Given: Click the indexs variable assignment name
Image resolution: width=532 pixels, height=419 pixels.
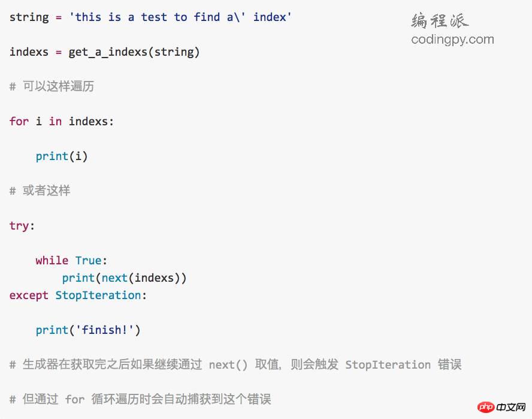Looking at the screenshot, I should [x=29, y=52].
